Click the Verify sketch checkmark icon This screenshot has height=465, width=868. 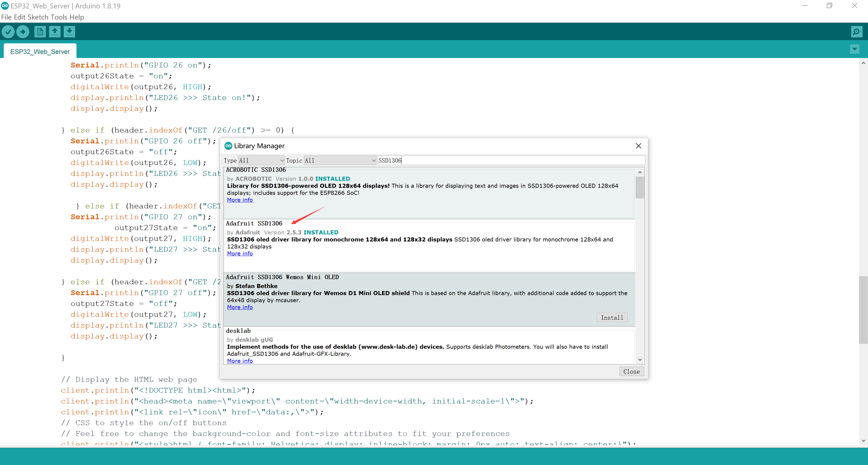click(x=8, y=32)
